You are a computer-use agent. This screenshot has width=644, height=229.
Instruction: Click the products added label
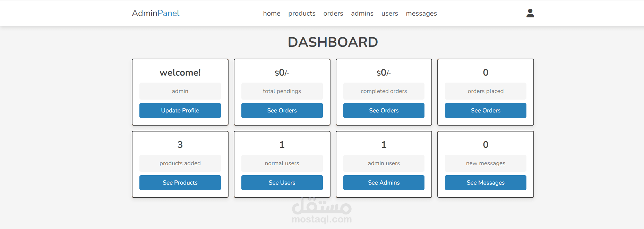(x=180, y=163)
